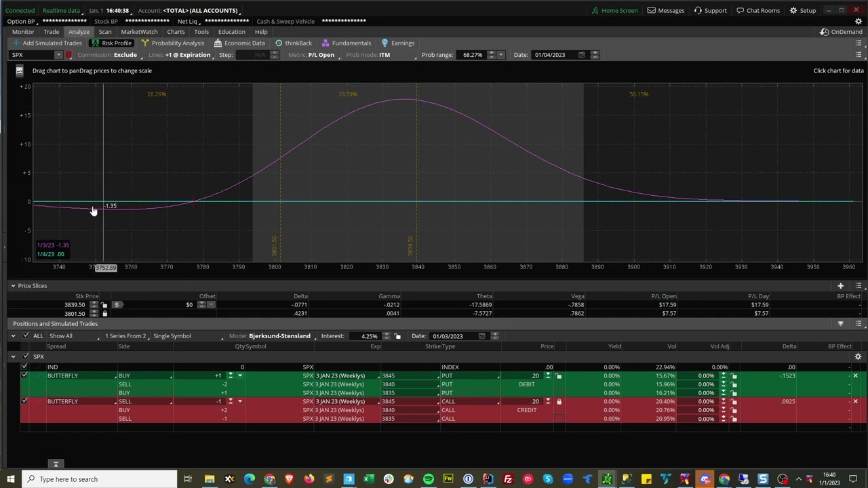Open Price Slices menu list icon

(x=859, y=286)
